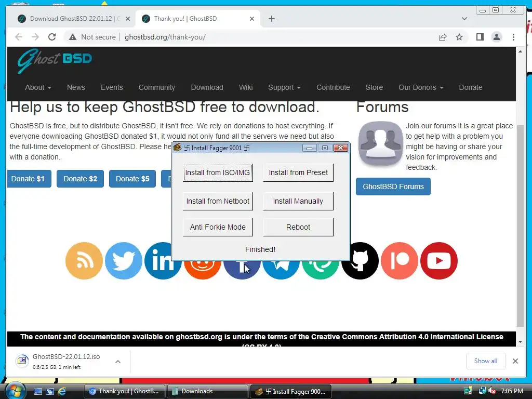Click Switch between windows quick launch icon
532x399 pixels.
coord(50,391)
